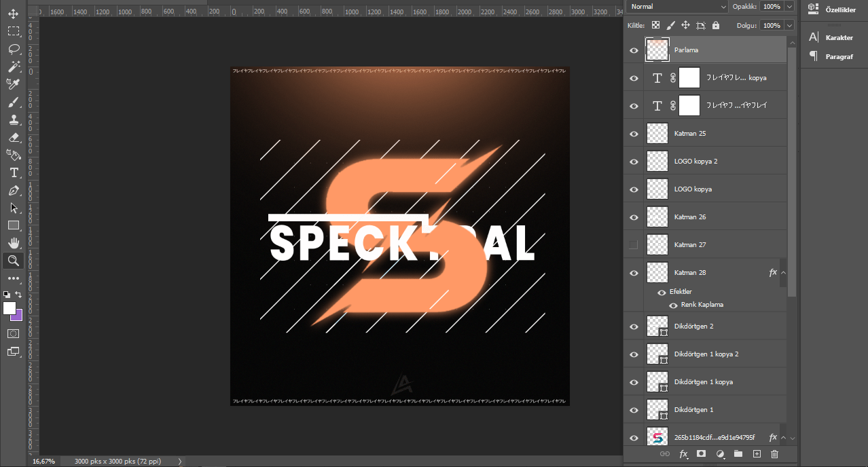Open the Özellikler panel
868x467 pixels.
[831, 9]
